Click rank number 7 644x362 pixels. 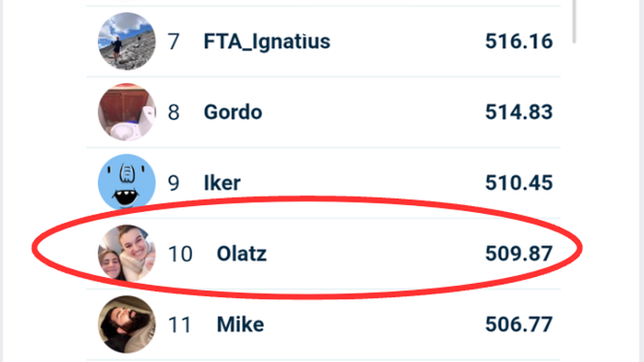tap(173, 41)
